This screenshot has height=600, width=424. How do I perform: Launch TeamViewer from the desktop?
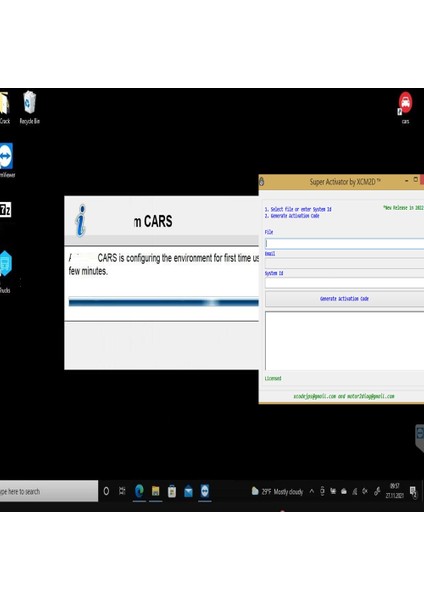tap(7, 160)
